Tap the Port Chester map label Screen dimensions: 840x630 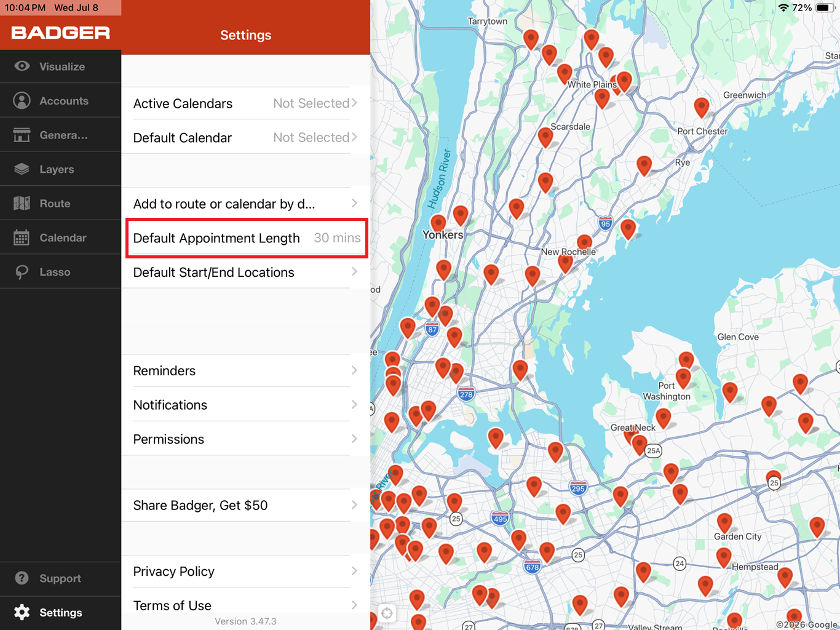tap(702, 131)
